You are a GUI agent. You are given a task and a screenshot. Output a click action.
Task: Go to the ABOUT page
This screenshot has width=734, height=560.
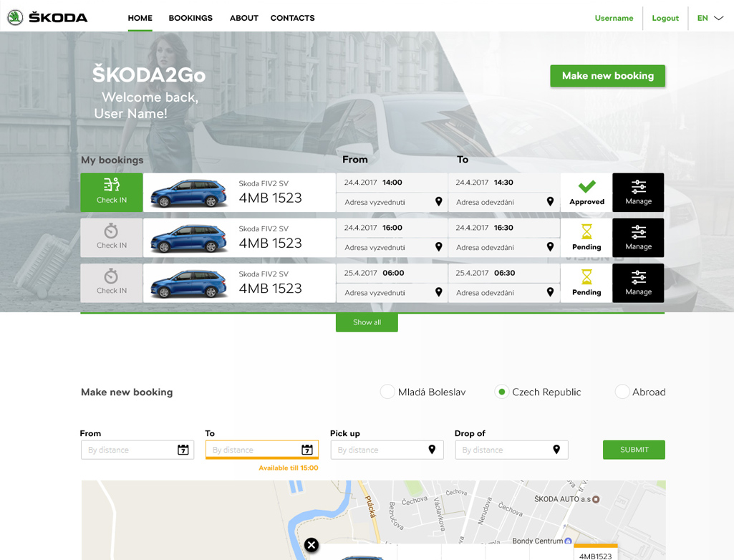[x=244, y=18]
